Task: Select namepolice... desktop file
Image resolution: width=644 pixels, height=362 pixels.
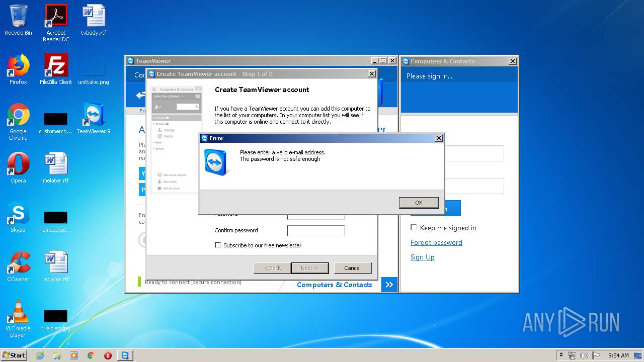Action: pos(56,222)
